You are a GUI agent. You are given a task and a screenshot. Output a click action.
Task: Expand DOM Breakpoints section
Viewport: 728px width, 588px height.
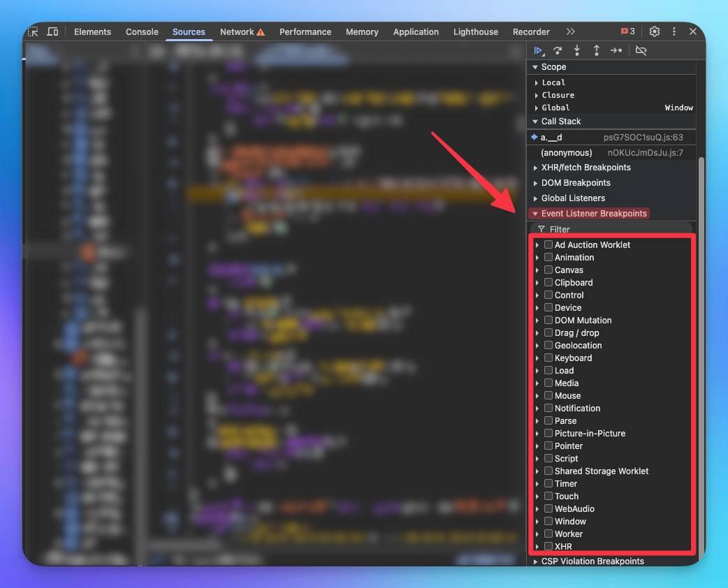point(535,183)
